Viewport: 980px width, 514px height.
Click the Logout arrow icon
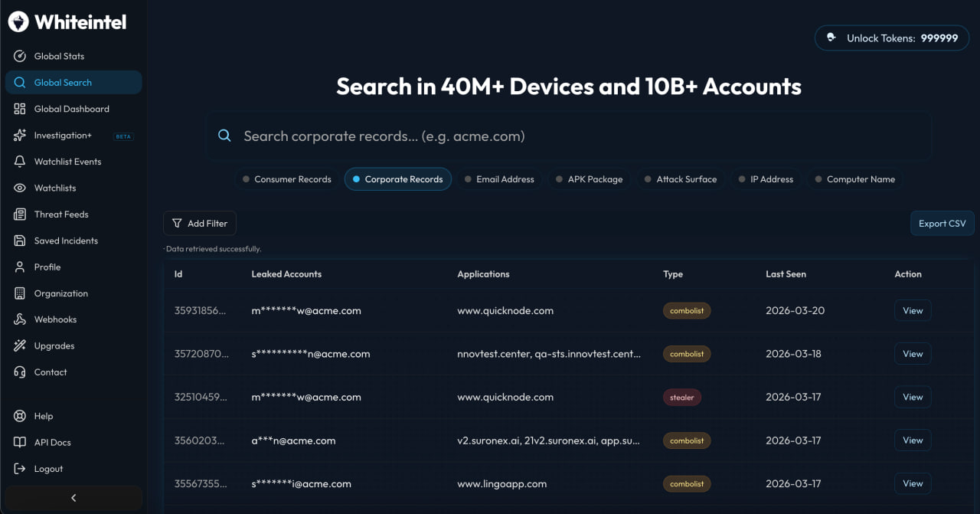tap(20, 469)
